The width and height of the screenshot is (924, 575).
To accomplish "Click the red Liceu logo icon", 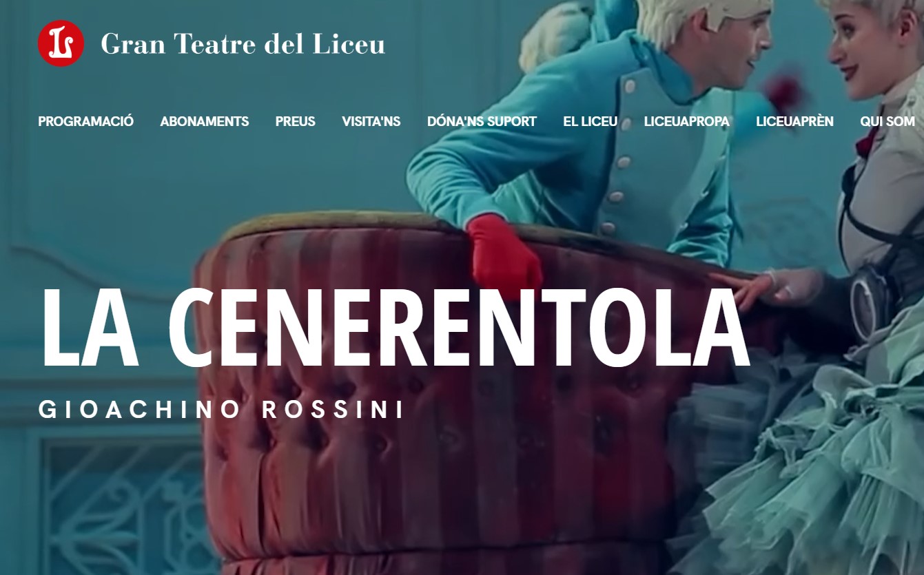I will 61,43.
